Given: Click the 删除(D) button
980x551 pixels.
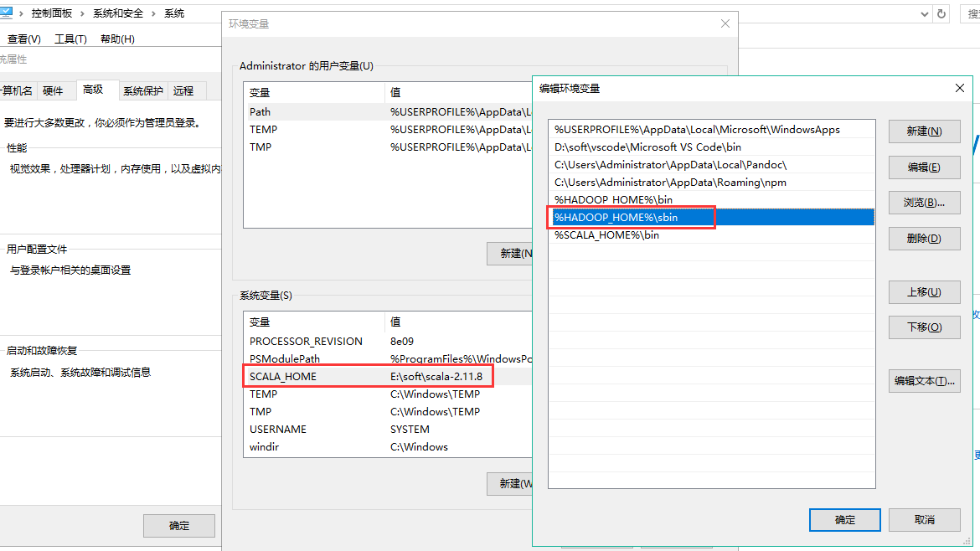Looking at the screenshot, I should tap(924, 238).
